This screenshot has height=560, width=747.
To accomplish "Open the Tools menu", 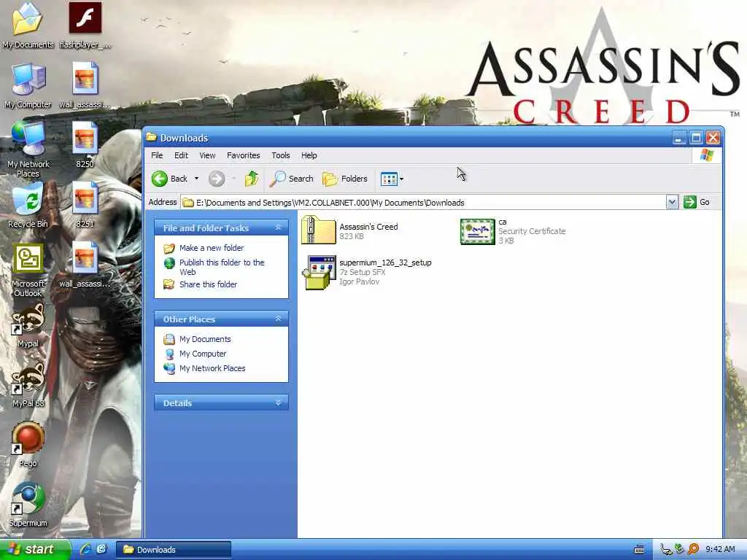I will (x=281, y=156).
